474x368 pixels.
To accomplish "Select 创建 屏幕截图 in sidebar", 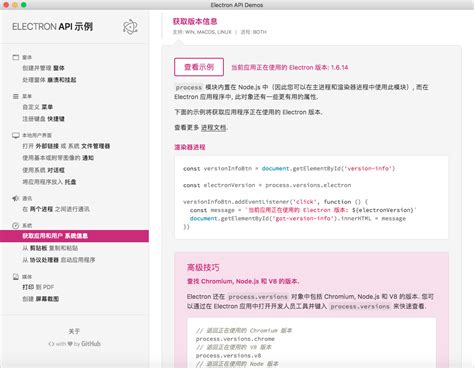I will click(41, 299).
